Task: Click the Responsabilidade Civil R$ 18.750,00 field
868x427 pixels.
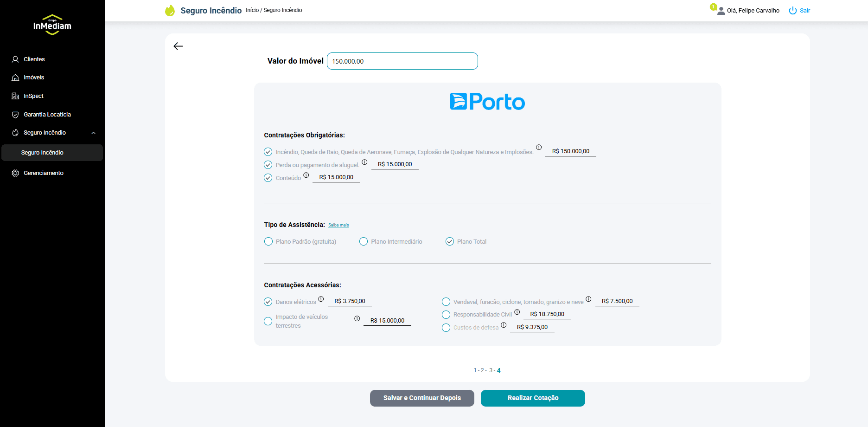Action: [547, 314]
